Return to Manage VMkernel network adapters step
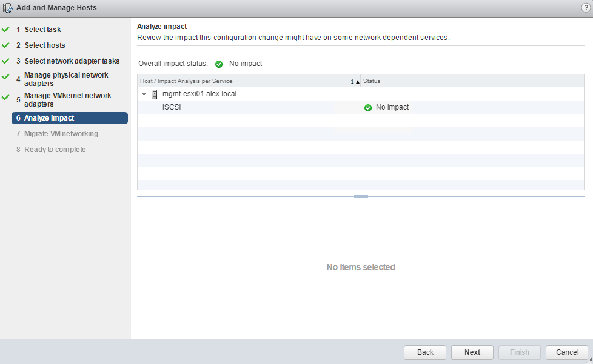 click(67, 100)
